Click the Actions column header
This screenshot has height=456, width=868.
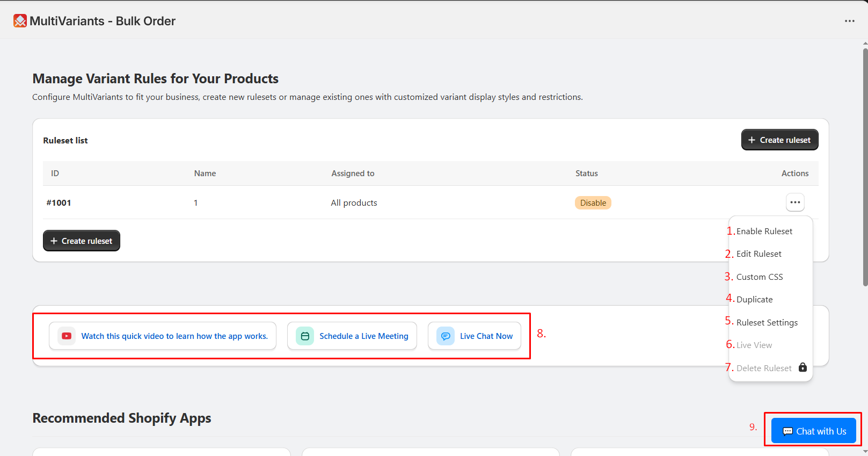(795, 173)
